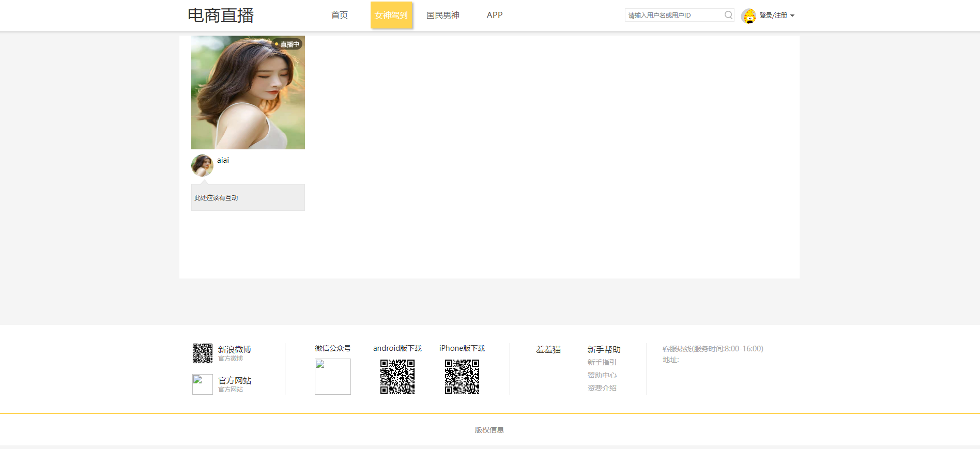
Task: Click the user avatar icon in header
Action: [x=748, y=16]
